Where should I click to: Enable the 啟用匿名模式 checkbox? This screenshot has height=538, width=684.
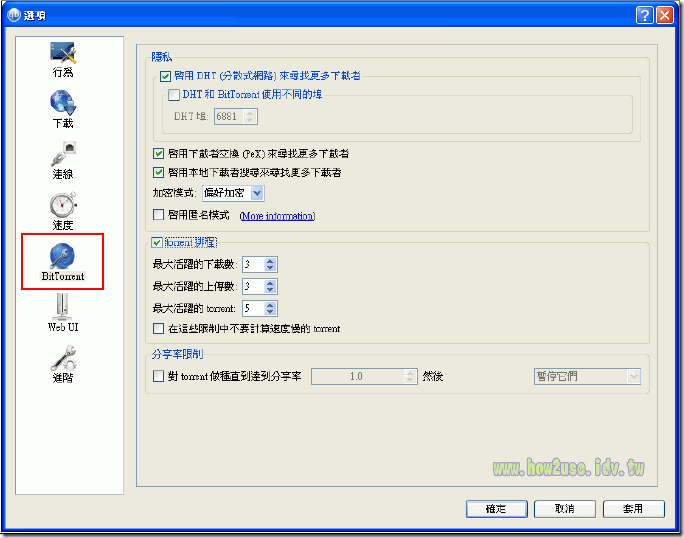158,215
